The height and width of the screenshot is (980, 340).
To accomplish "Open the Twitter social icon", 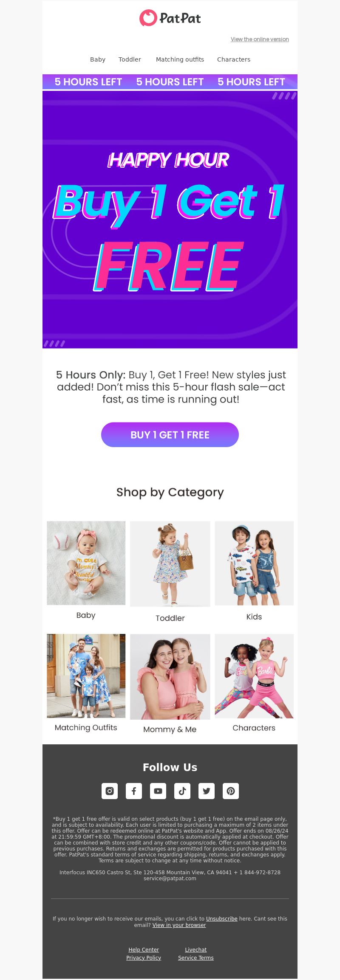I will 207,791.
